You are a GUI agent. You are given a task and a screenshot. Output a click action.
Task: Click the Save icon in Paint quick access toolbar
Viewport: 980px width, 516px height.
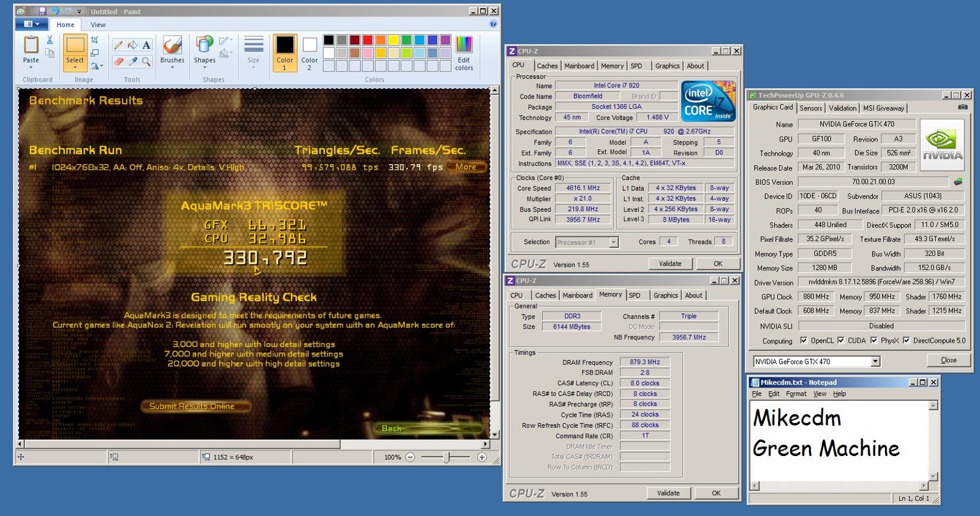(x=42, y=11)
